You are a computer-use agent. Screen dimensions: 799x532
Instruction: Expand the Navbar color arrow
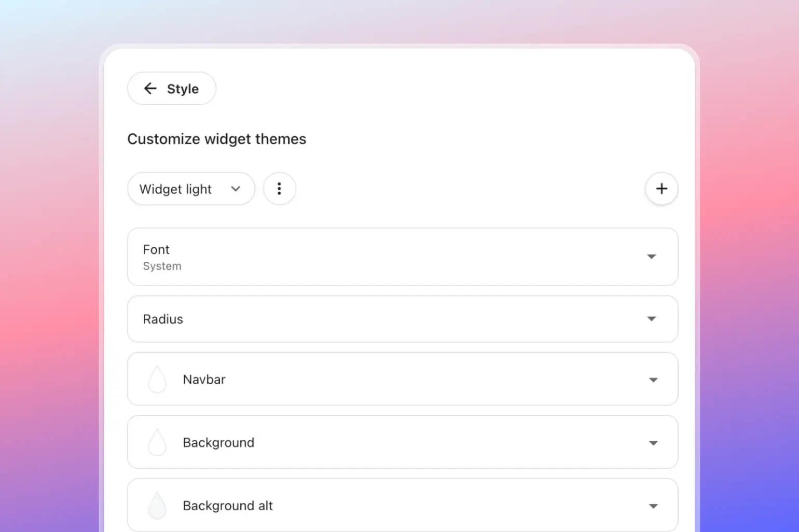(x=653, y=380)
